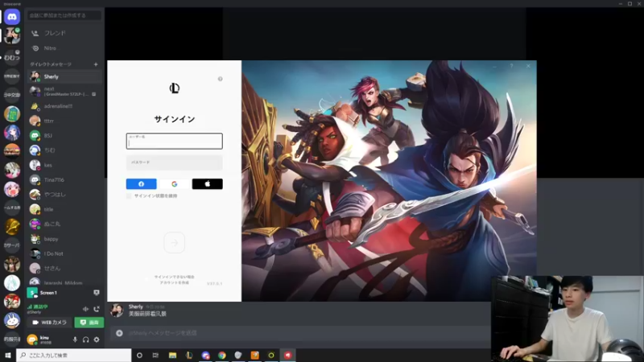644x362 pixels.
Task: Check サインイン状態を維持 stay signed in
Action: pyautogui.click(x=129, y=196)
